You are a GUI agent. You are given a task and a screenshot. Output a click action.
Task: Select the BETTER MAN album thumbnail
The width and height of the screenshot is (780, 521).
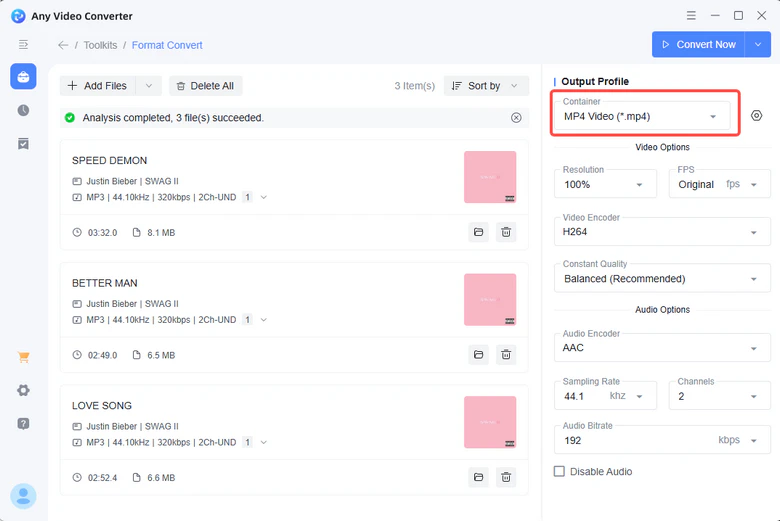pyautogui.click(x=490, y=300)
